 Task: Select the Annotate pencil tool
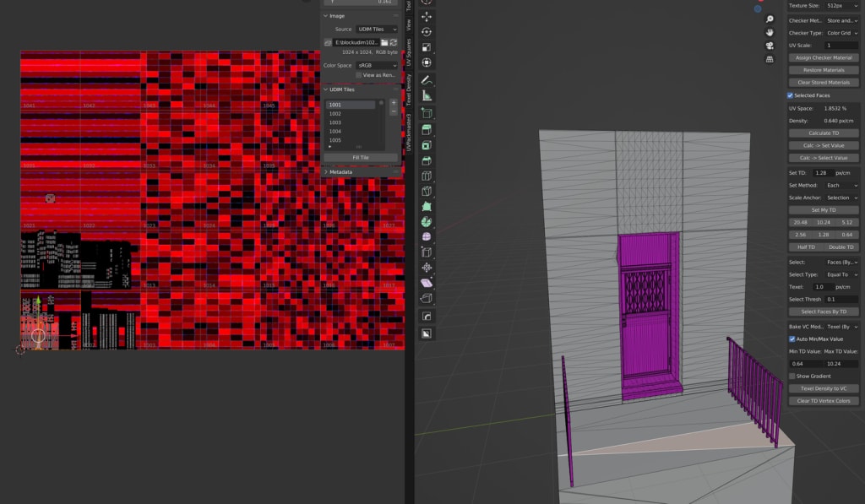tap(427, 80)
